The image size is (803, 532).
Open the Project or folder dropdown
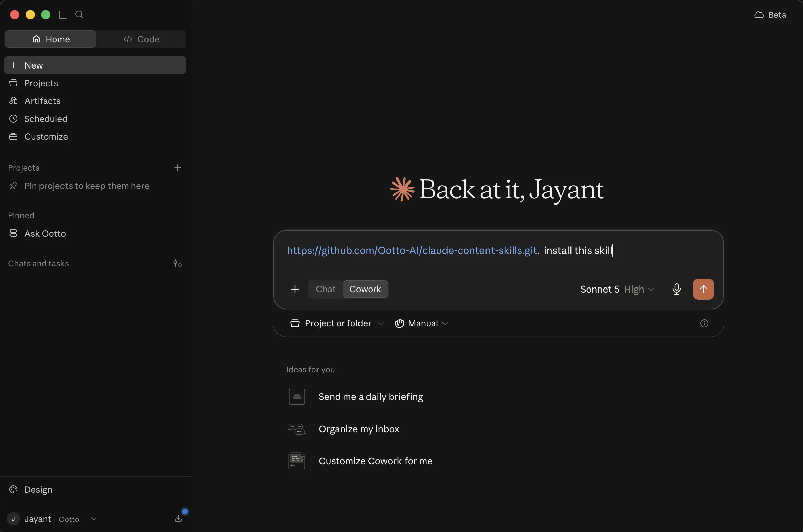[x=337, y=323]
